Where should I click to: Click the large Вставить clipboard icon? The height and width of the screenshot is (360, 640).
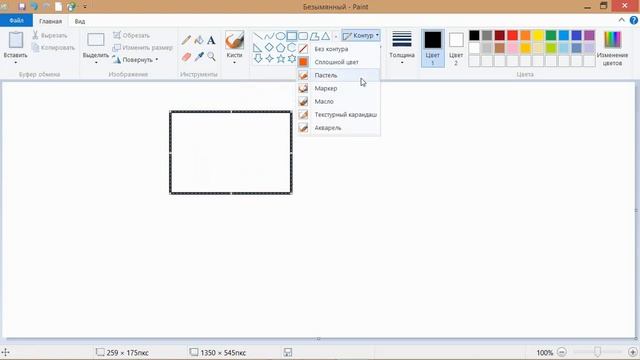16,40
